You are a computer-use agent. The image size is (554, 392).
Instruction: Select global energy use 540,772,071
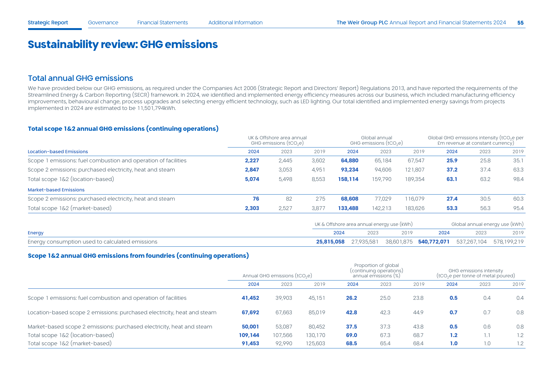[434, 242]
